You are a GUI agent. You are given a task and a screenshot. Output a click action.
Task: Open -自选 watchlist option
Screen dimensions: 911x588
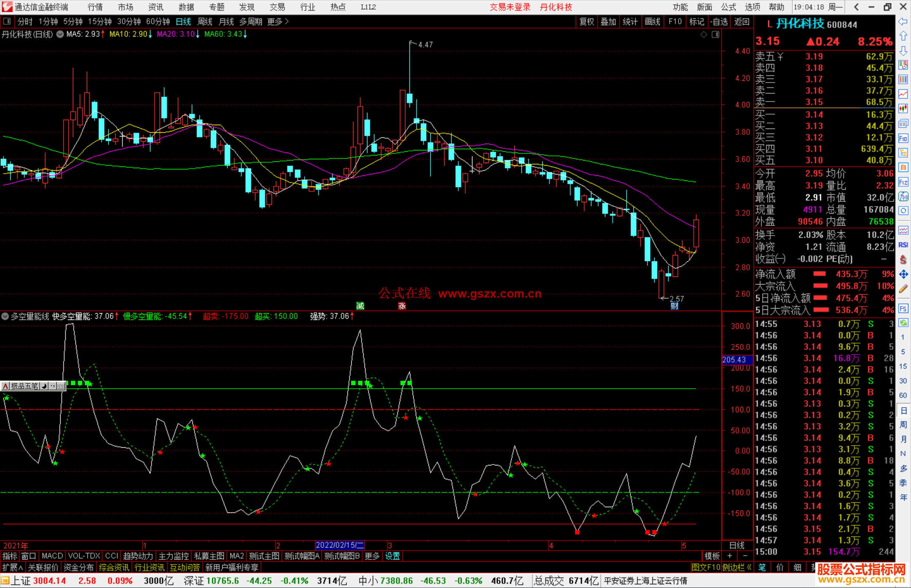(719, 21)
